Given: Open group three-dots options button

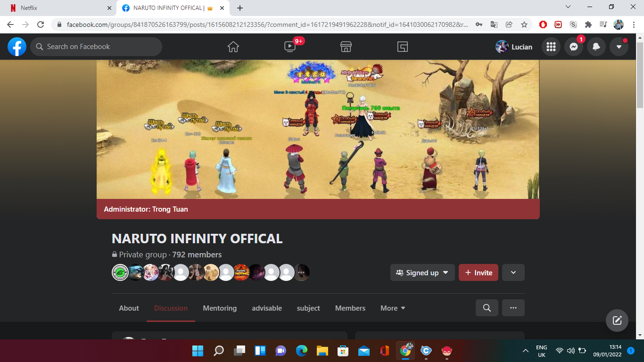Looking at the screenshot, I should point(513,308).
